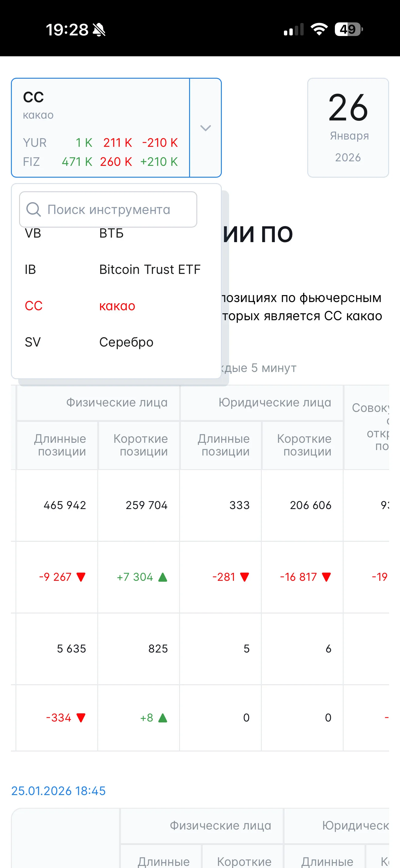Tap the muted bell icon in status bar
This screenshot has width=400, height=868.
click(99, 30)
